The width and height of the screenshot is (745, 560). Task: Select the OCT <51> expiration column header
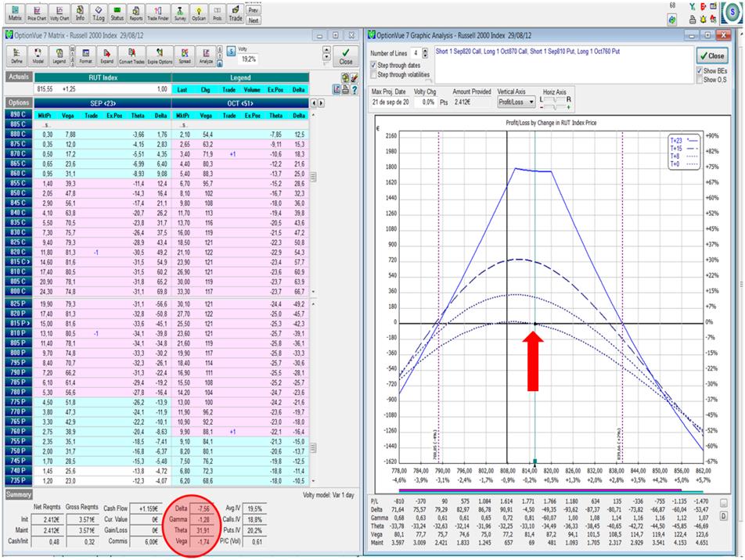tap(242, 102)
